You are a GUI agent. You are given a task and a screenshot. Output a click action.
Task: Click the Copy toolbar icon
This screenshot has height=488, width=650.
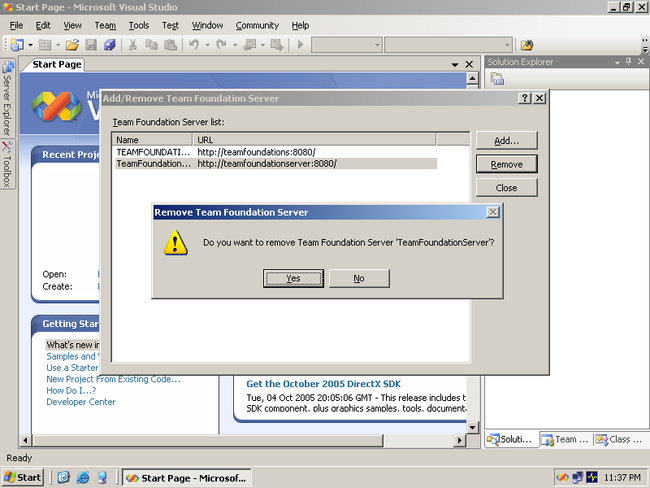coord(151,45)
